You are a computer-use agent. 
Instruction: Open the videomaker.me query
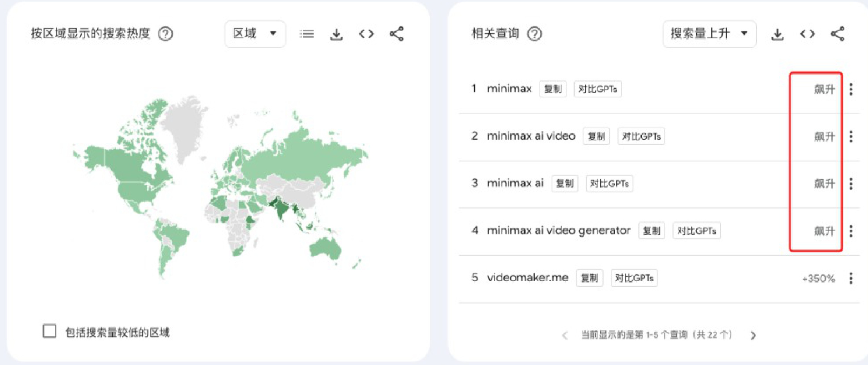click(527, 278)
